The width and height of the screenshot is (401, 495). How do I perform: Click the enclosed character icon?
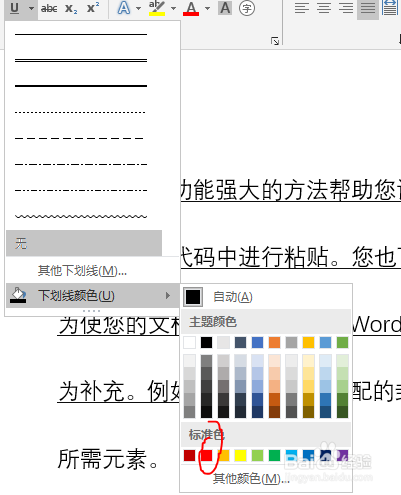point(247,8)
